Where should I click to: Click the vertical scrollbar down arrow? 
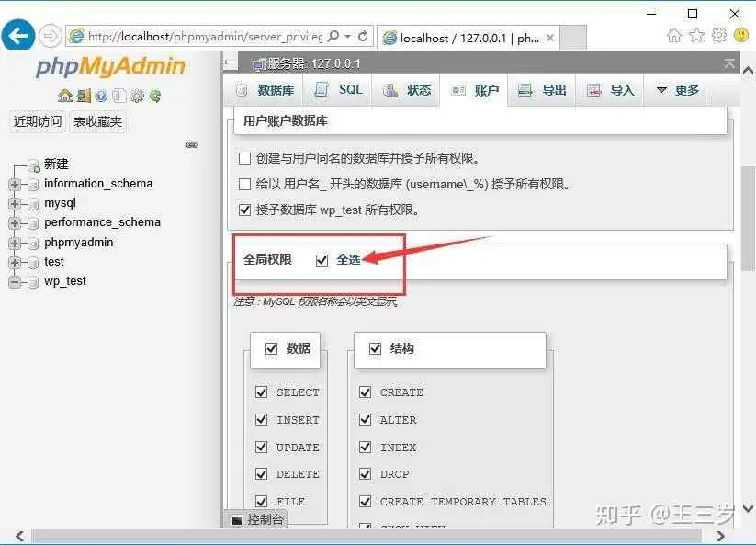click(748, 508)
